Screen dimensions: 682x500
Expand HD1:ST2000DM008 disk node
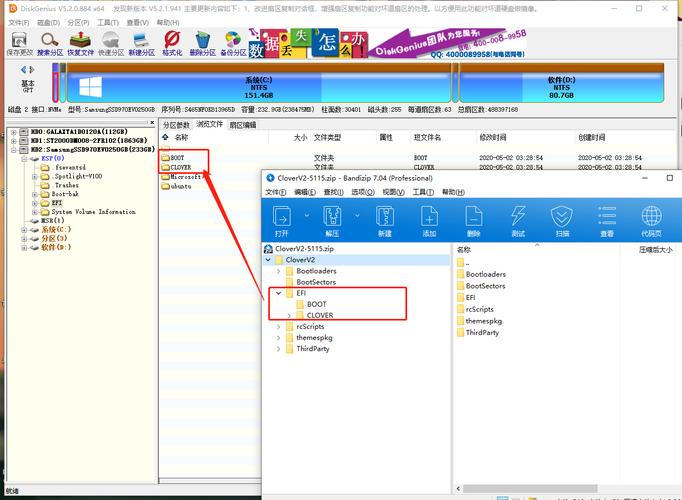(13, 141)
